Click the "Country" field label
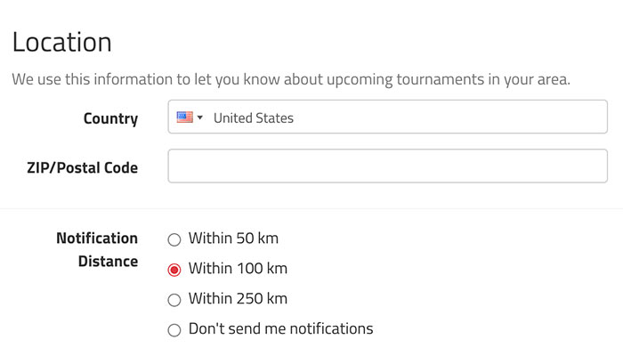The width and height of the screenshot is (623, 364). pos(111,118)
